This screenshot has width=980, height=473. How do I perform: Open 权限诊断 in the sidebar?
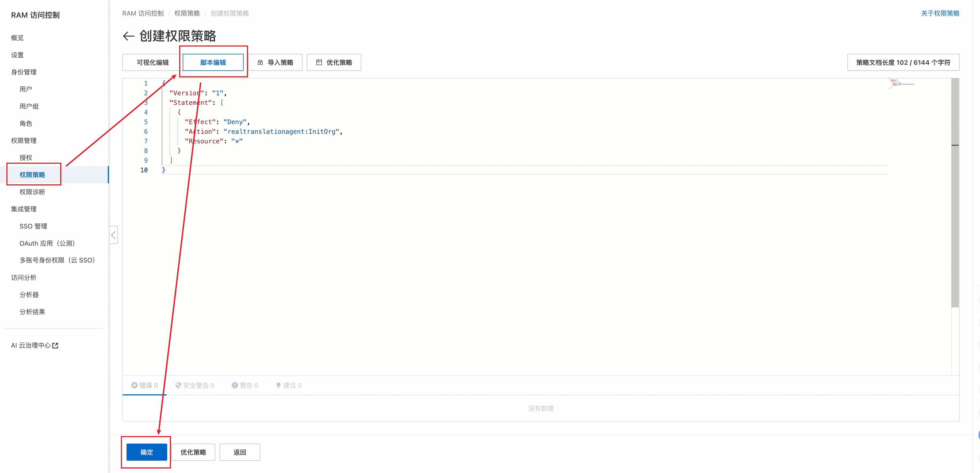(x=32, y=192)
